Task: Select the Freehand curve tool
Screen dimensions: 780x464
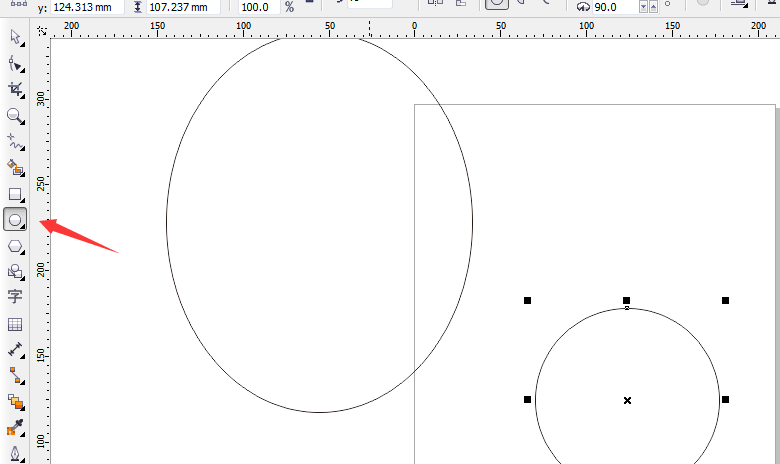Action: point(15,142)
